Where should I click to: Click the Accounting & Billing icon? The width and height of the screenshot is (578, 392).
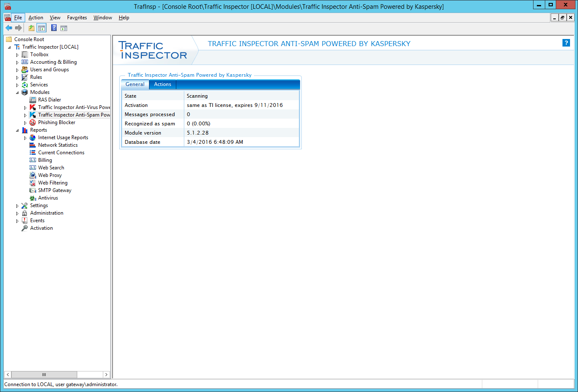point(25,62)
